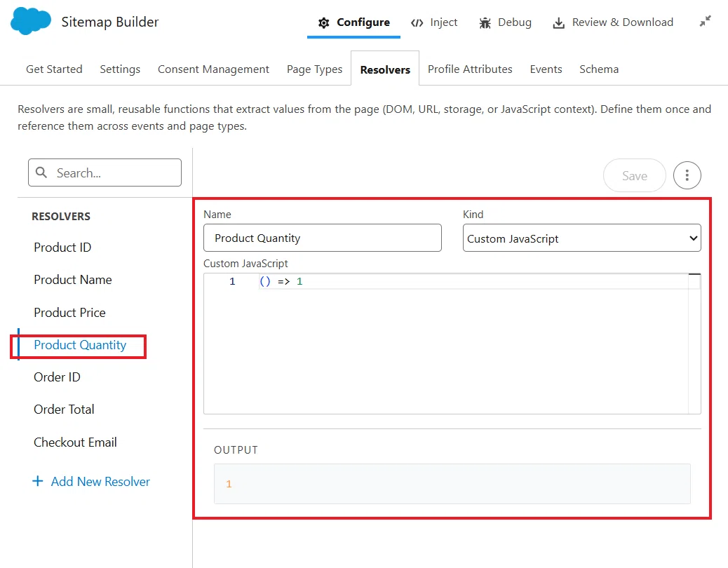Switch to the Events tab
This screenshot has height=568, width=728.
click(546, 69)
